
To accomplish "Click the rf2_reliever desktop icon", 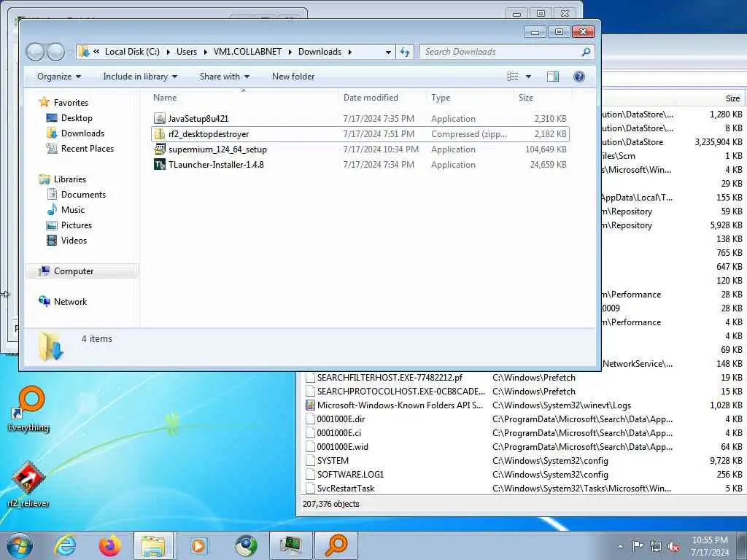I will point(28,484).
